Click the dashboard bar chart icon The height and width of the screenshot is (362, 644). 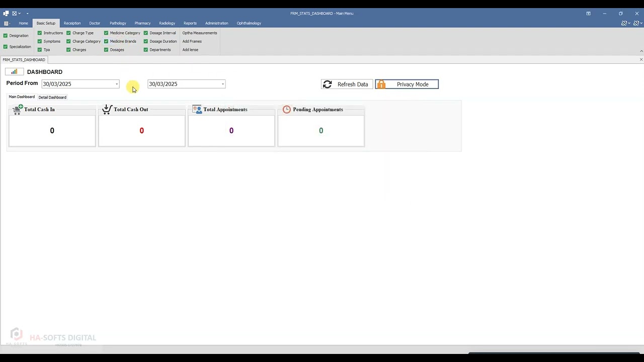[x=14, y=72]
